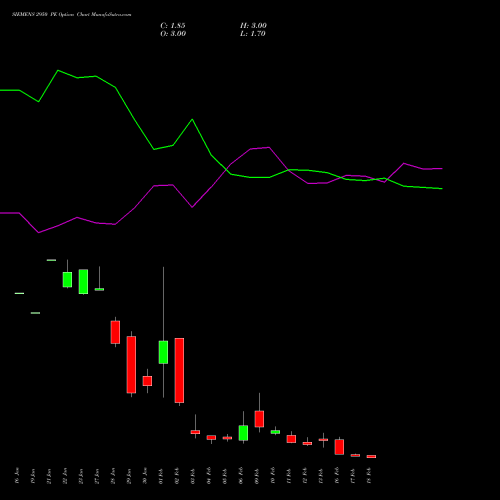The width and height of the screenshot is (500, 500).
Task: Click the small green candle above 10 Feb
Action: pyautogui.click(x=275, y=432)
